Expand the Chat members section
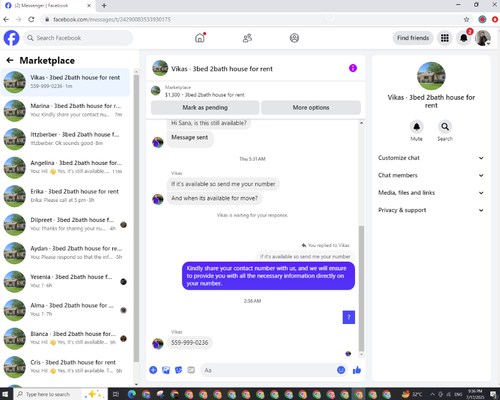This screenshot has height=400, width=500. 431,175
